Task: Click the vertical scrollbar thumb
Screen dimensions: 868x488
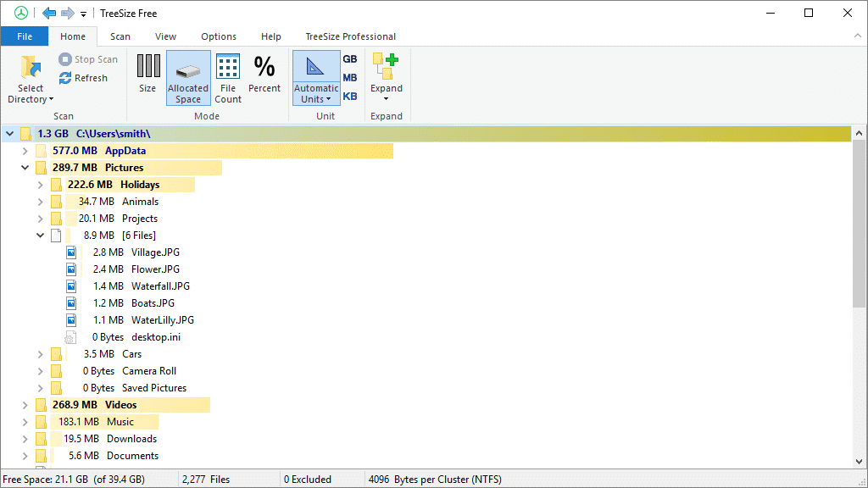Action: click(859, 224)
